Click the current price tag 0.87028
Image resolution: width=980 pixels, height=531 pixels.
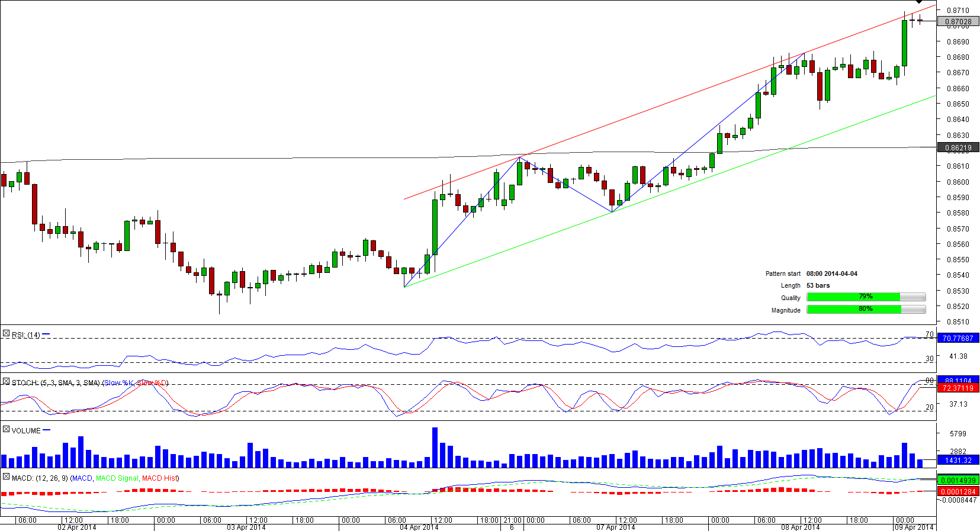coord(958,21)
